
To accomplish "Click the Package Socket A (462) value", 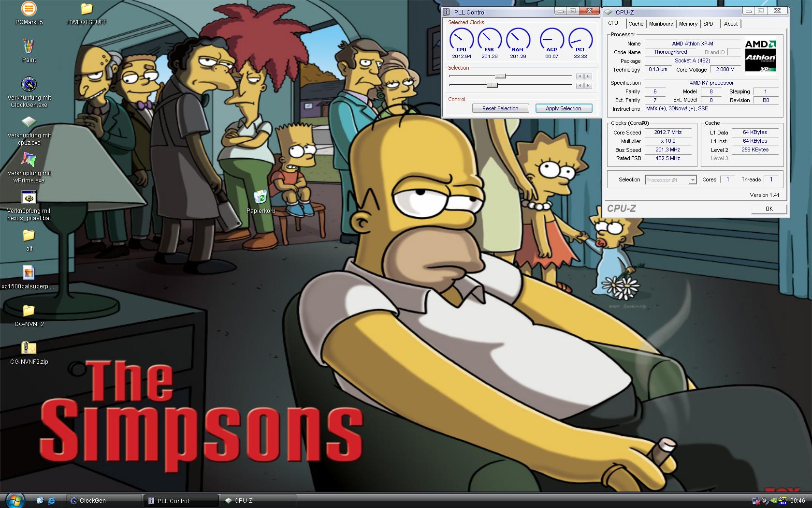I will coord(693,60).
